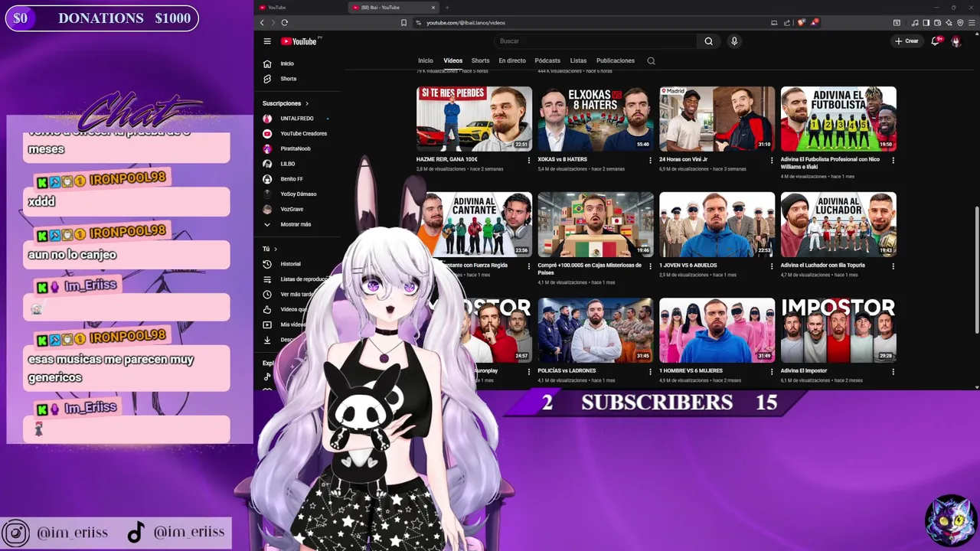
Task: Open the YouTube hamburger guide menu
Action: 267,41
